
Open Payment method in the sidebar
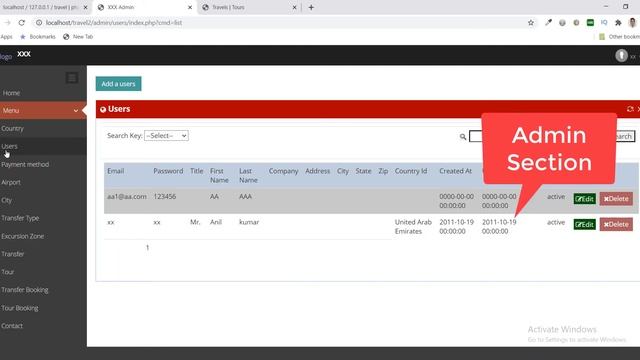coord(25,164)
